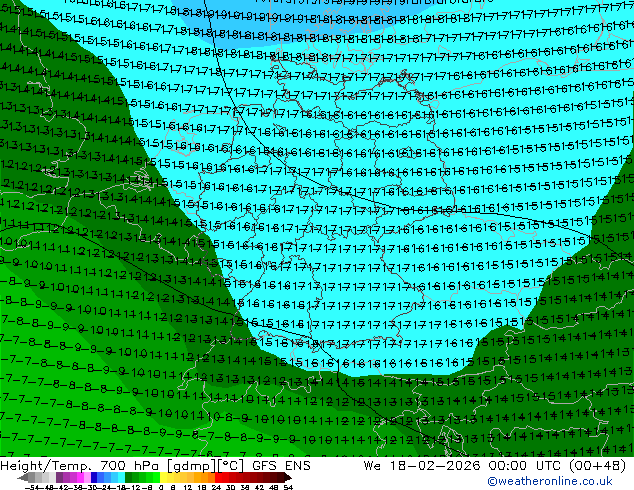Click the date '18-02-2026' in the caption
Viewport: 634px width, 490px height.
tap(435, 466)
